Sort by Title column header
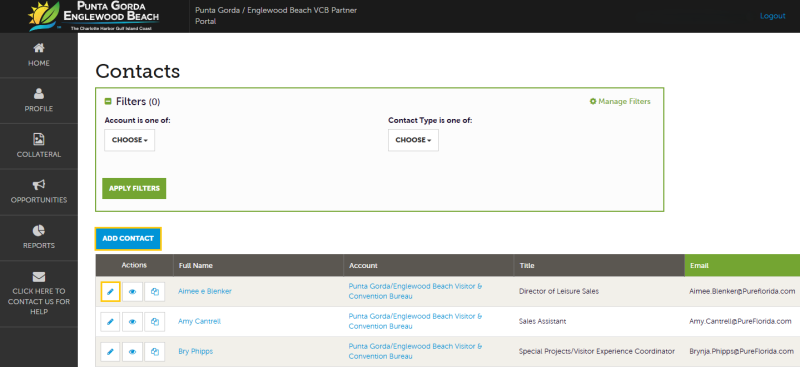The image size is (800, 367). pyautogui.click(x=599, y=265)
